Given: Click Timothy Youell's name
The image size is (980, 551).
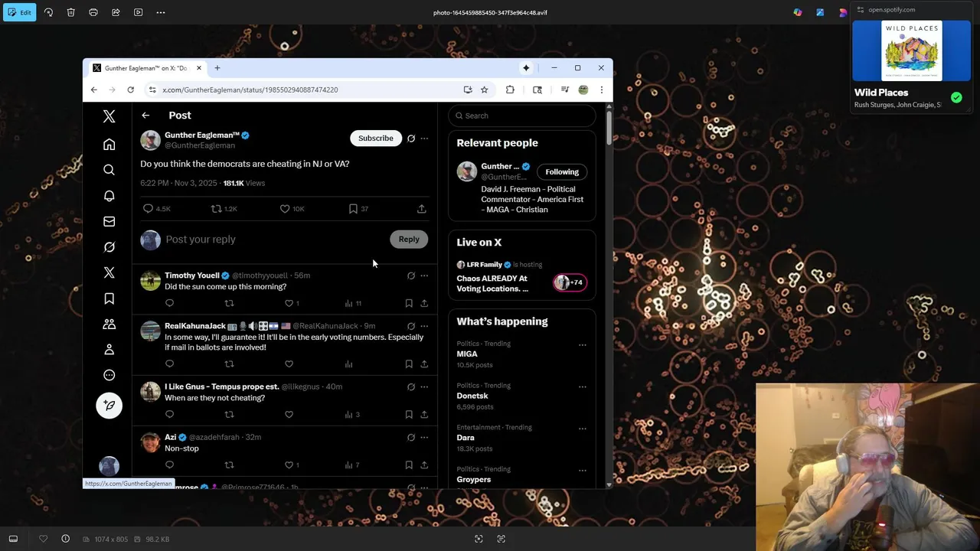Looking at the screenshot, I should coord(191,275).
